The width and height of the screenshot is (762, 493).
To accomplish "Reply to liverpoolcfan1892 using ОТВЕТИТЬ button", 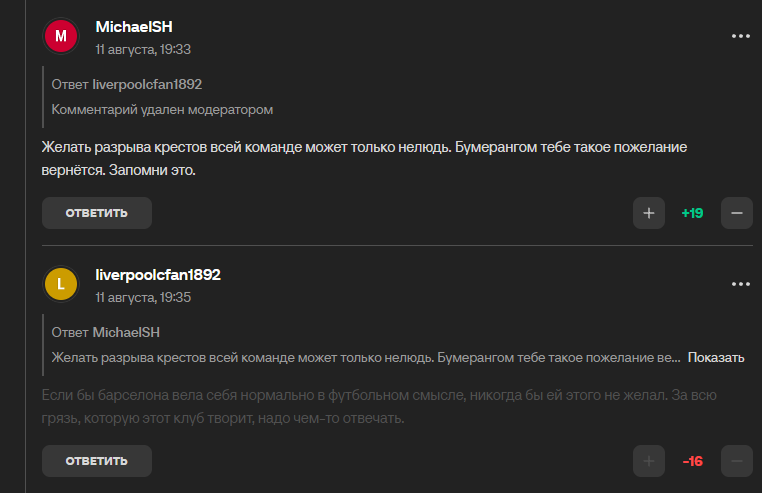I will coord(97,461).
